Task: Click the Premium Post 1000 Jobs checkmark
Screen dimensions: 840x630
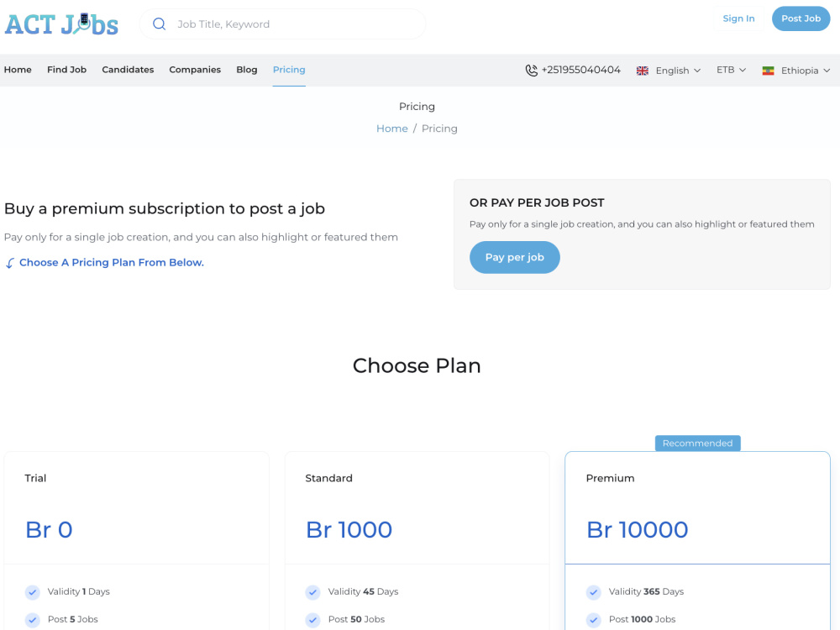Action: [594, 620]
